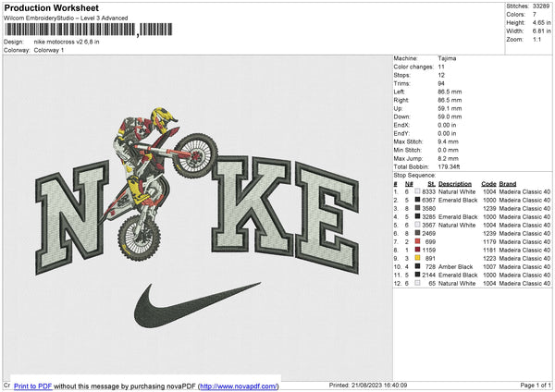Select the Up value 59.1 mm
555x392 pixels.
point(450,108)
